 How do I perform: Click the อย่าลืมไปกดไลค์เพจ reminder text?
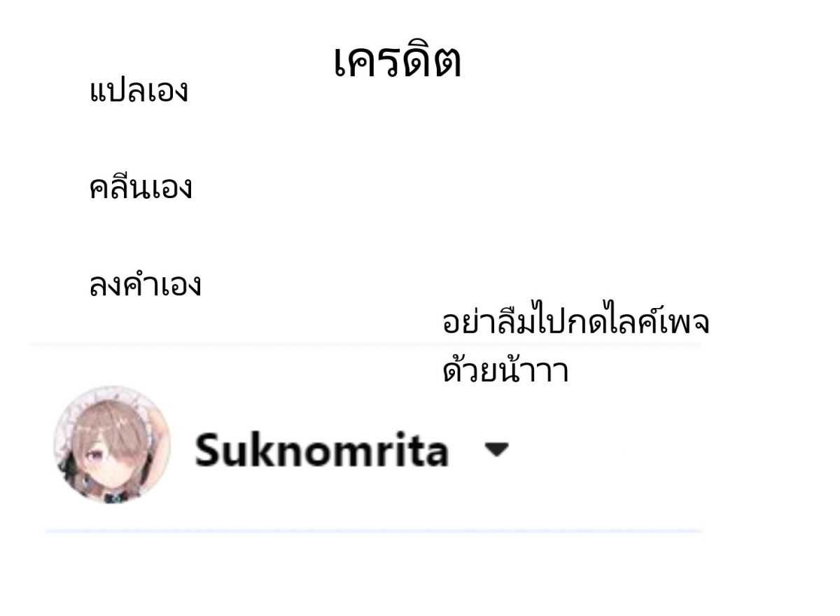pyautogui.click(x=576, y=323)
